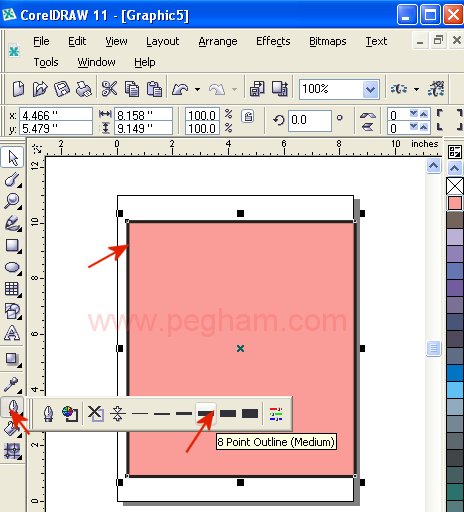Choose the No Outline icon in flyout
464x512 pixels.
[95, 414]
